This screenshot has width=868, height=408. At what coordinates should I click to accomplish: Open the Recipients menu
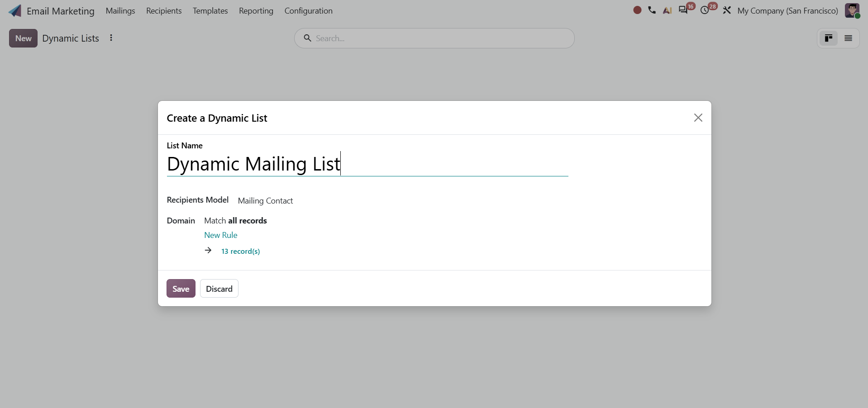164,11
